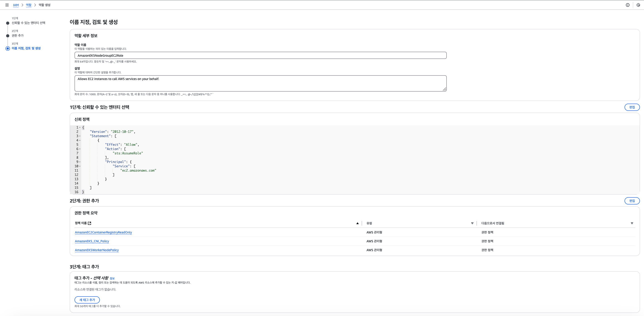Click 새 태그 추가 button
Image resolution: width=644 pixels, height=316 pixels.
pos(87,300)
